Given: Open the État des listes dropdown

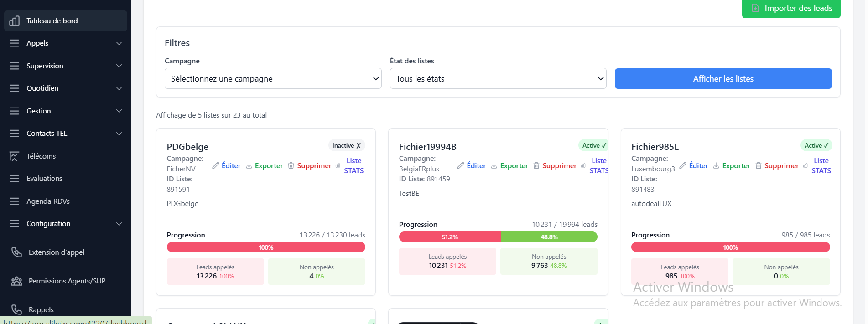Looking at the screenshot, I should pyautogui.click(x=498, y=79).
